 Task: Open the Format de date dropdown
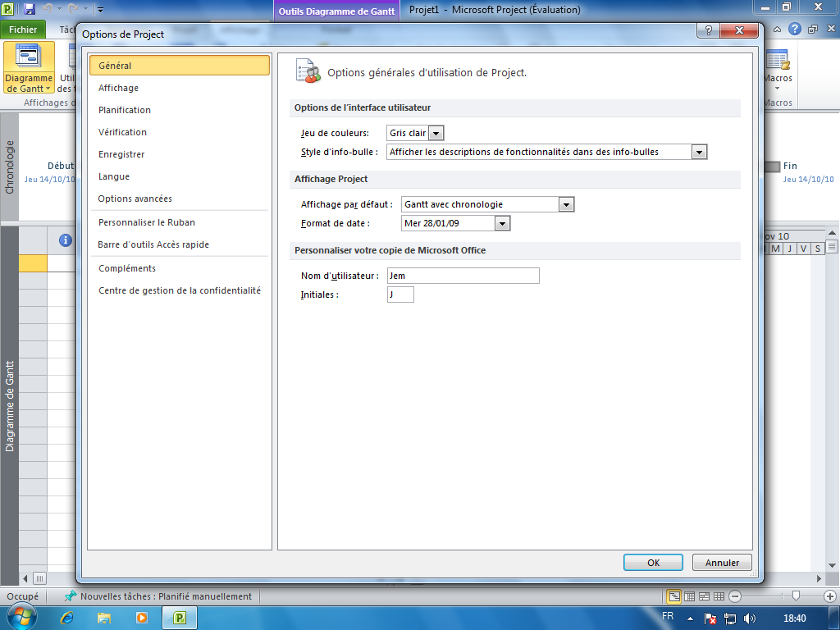click(502, 223)
